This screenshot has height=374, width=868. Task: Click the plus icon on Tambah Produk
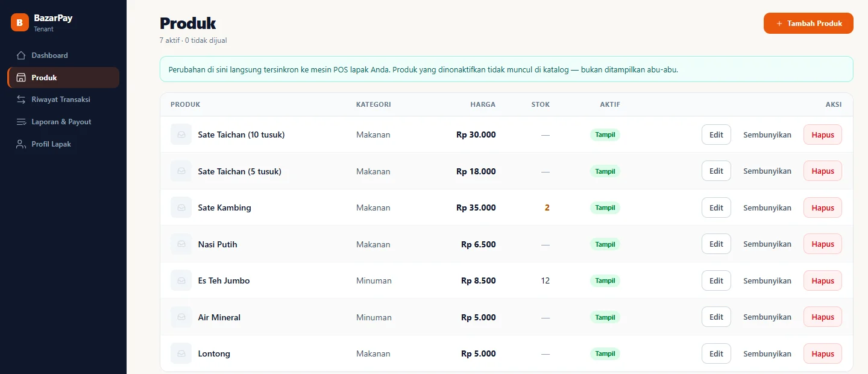tap(779, 24)
